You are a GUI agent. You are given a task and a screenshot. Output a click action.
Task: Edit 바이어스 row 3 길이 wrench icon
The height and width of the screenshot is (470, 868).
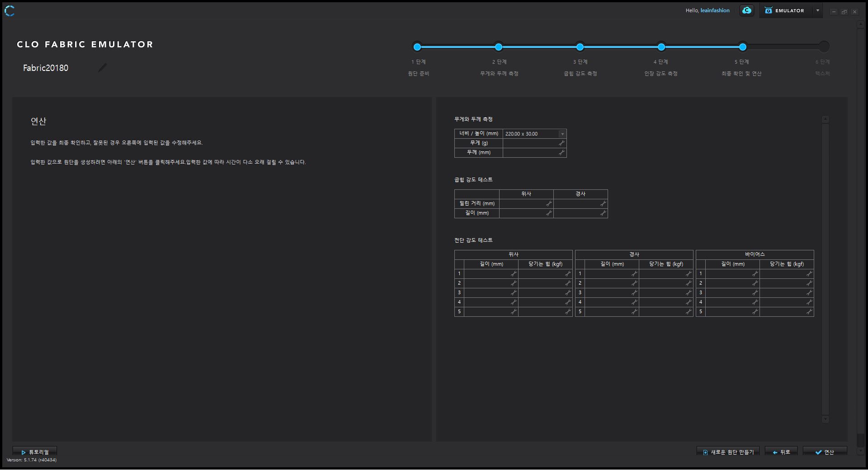(x=755, y=292)
